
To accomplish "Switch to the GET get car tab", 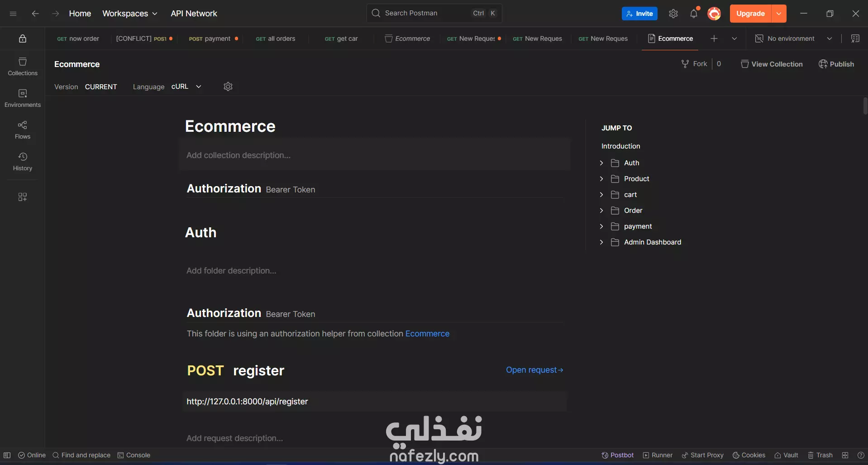I will coord(341,38).
